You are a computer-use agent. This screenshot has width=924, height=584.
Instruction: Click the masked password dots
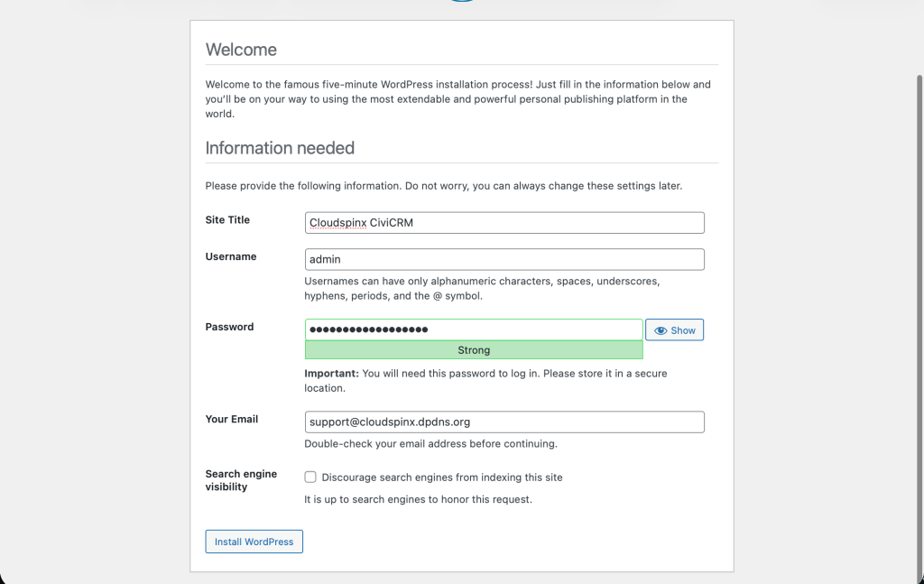(x=365, y=329)
